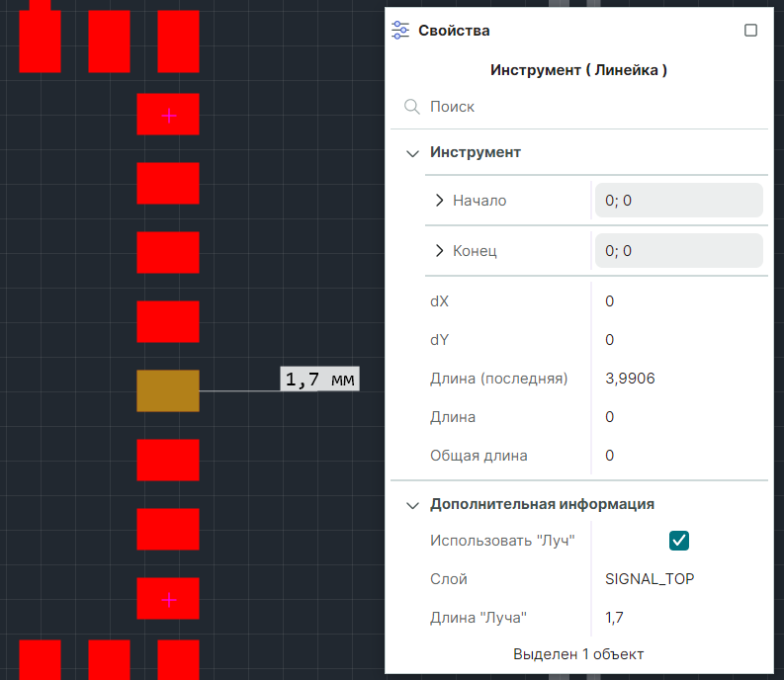
Task: Click the Конец value field 0; 0
Action: coord(679,250)
